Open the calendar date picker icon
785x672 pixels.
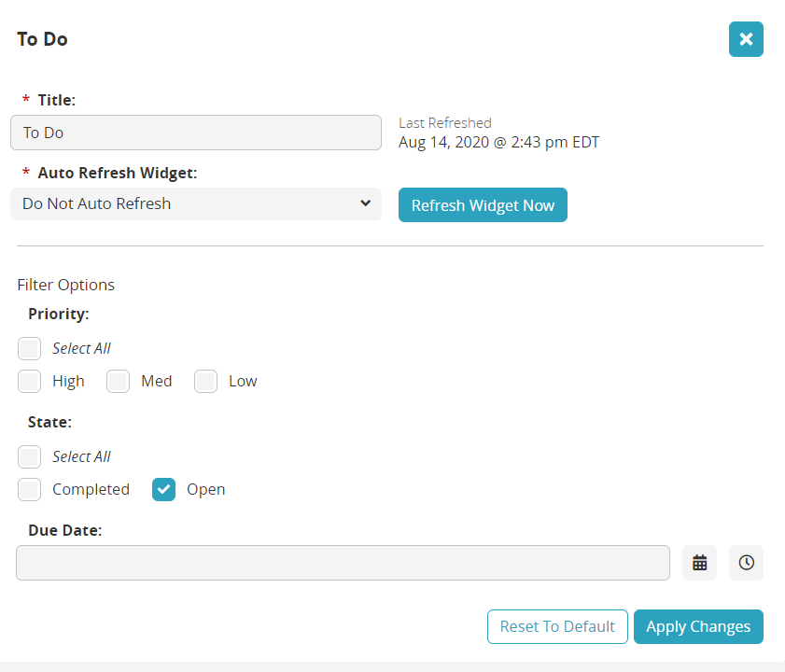[x=700, y=563]
